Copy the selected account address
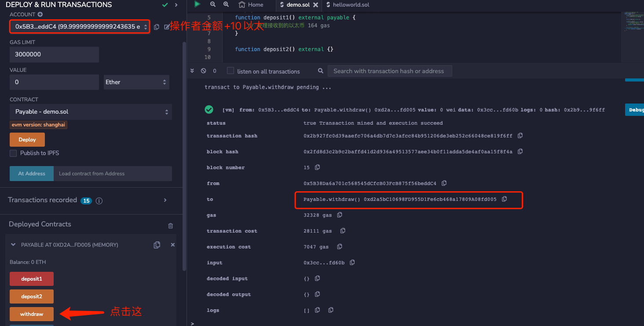The height and width of the screenshot is (326, 644). pos(157,27)
